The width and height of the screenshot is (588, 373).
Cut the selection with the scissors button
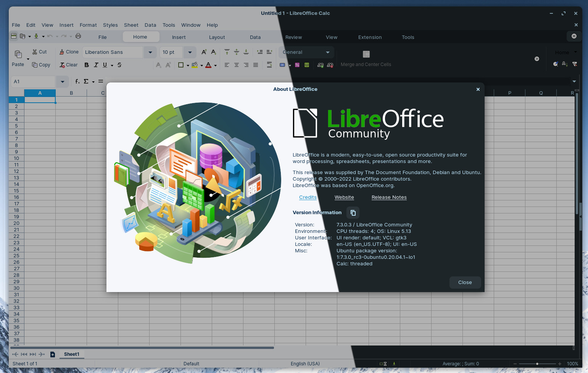[39, 52]
